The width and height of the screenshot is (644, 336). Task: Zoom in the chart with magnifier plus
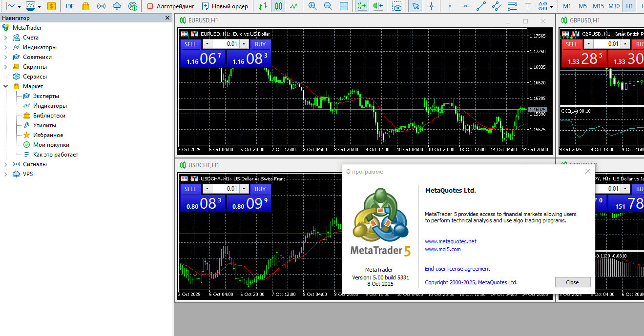click(312, 6)
